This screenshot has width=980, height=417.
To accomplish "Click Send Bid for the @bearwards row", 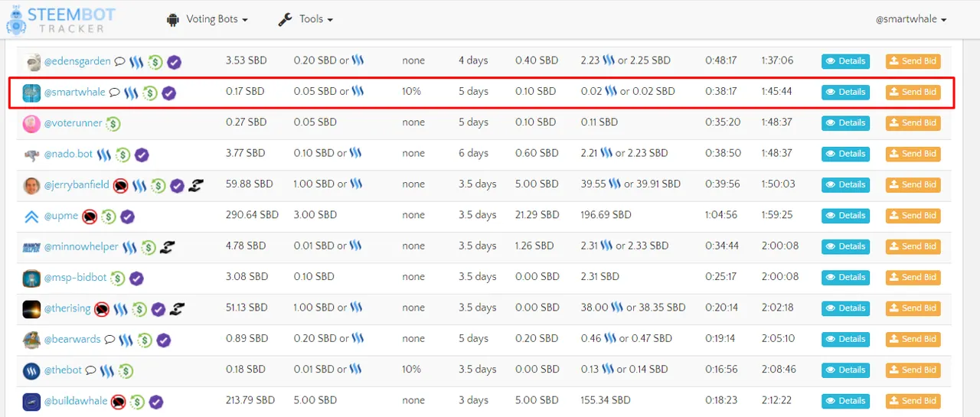I will 913,339.
